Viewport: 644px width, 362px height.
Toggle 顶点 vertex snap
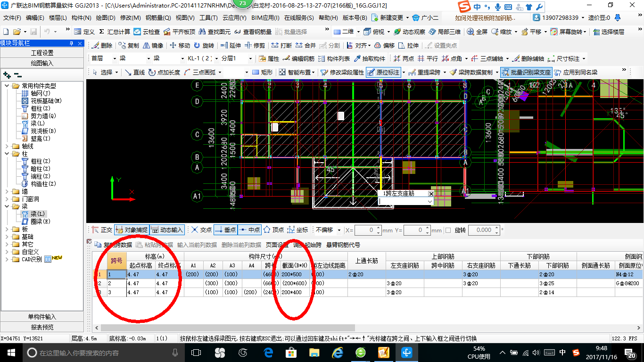pos(273,230)
